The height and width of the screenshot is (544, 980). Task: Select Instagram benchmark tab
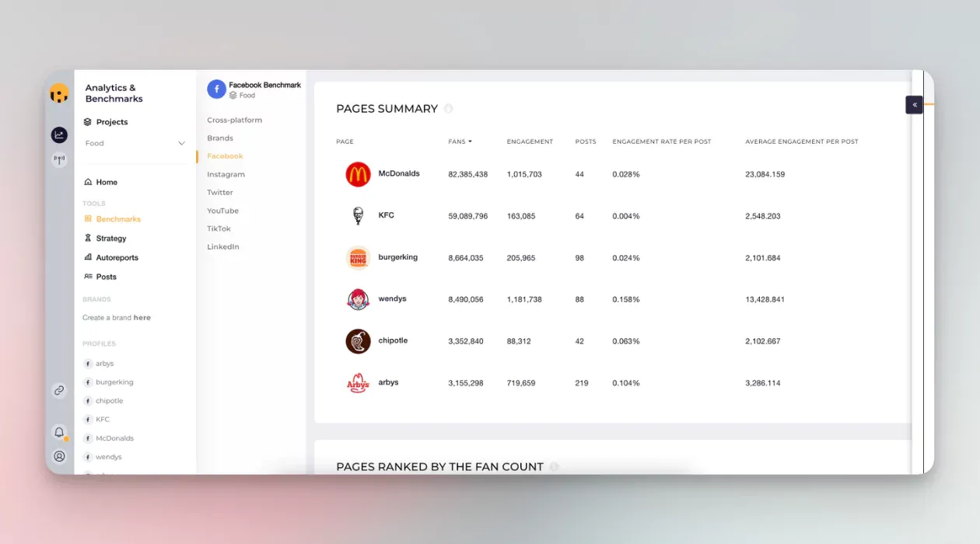click(x=226, y=175)
